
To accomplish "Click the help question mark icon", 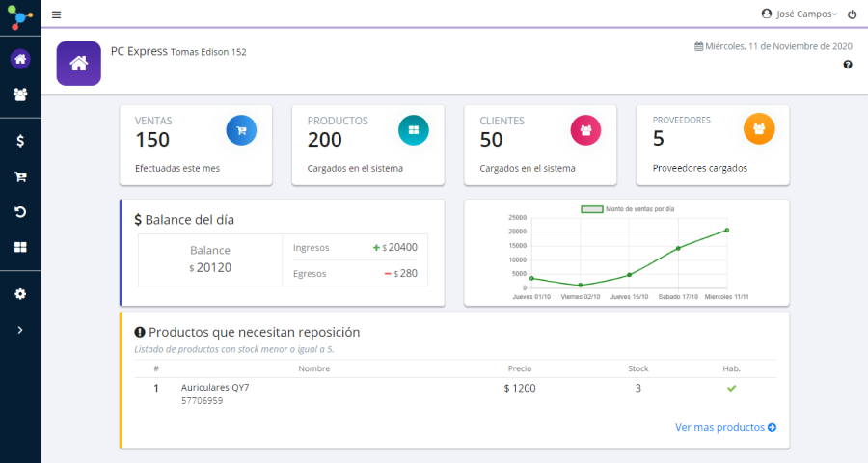I will (x=848, y=65).
